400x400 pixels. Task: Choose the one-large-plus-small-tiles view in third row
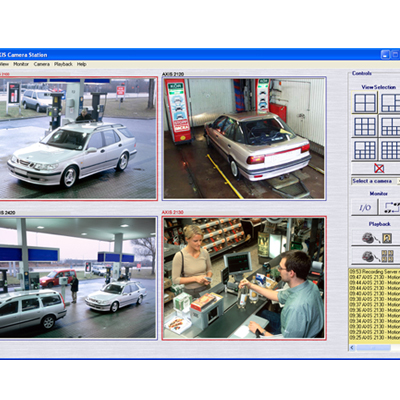pos(365,150)
